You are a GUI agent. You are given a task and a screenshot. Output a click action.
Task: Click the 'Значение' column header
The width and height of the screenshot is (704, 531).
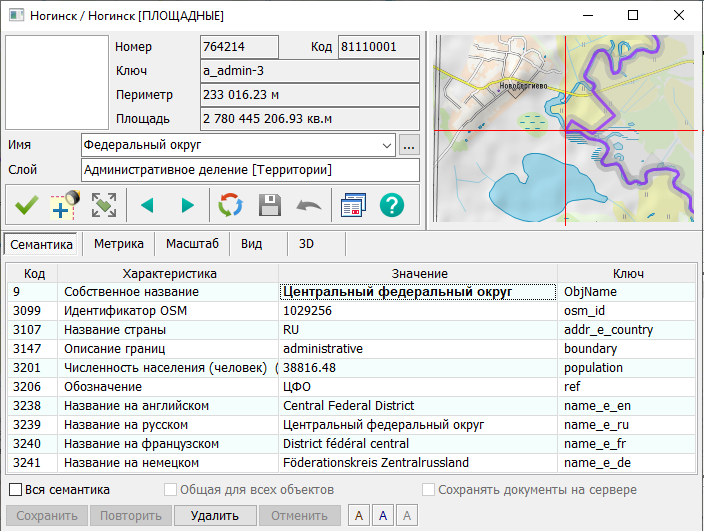click(419, 273)
